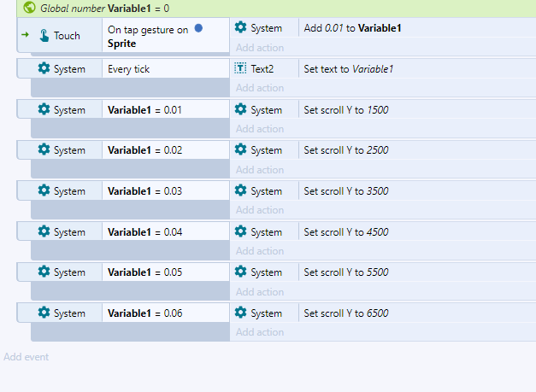Click condition gear icon in Variable1 = 0.05 row
Image resolution: width=536 pixels, height=392 pixels.
[x=44, y=272]
